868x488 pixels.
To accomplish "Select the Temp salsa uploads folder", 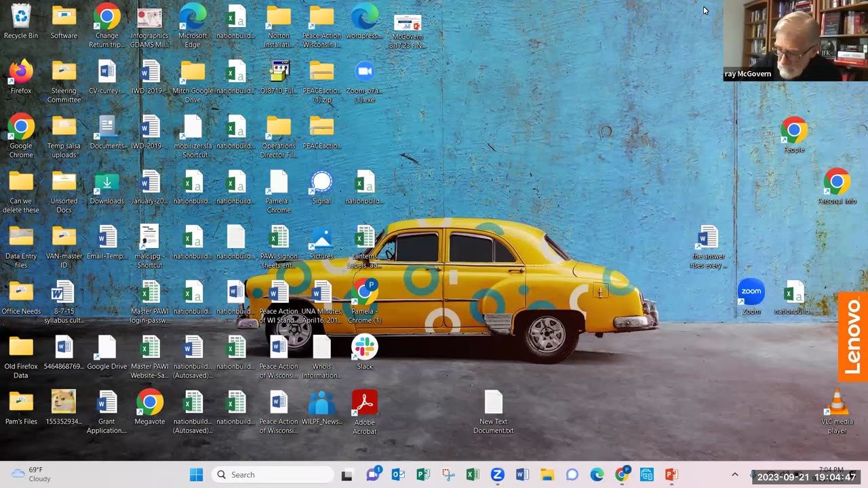I will (x=64, y=136).
